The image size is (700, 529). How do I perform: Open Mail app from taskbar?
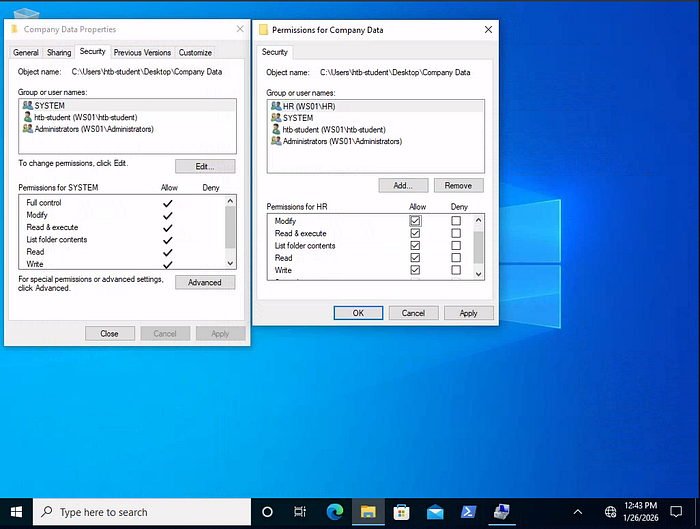click(435, 512)
